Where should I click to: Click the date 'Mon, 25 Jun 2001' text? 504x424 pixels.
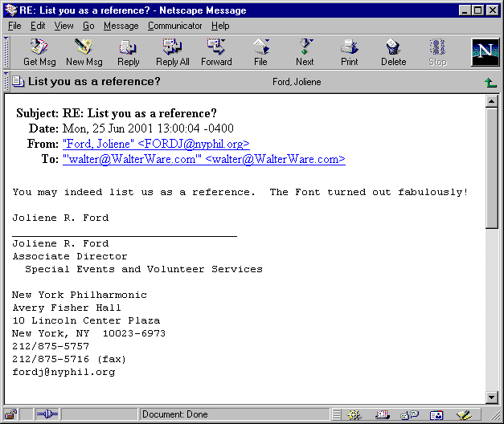click(108, 128)
